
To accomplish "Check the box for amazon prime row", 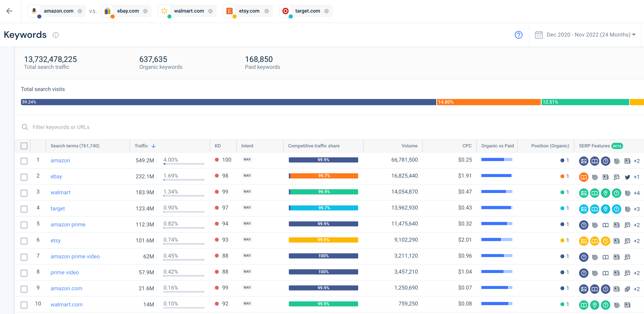I will tap(24, 225).
